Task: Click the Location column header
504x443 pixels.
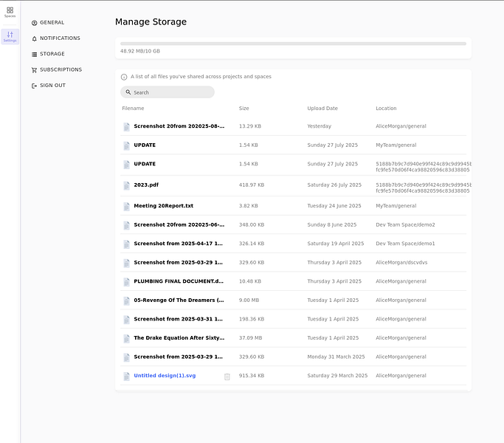Action: [x=386, y=109]
